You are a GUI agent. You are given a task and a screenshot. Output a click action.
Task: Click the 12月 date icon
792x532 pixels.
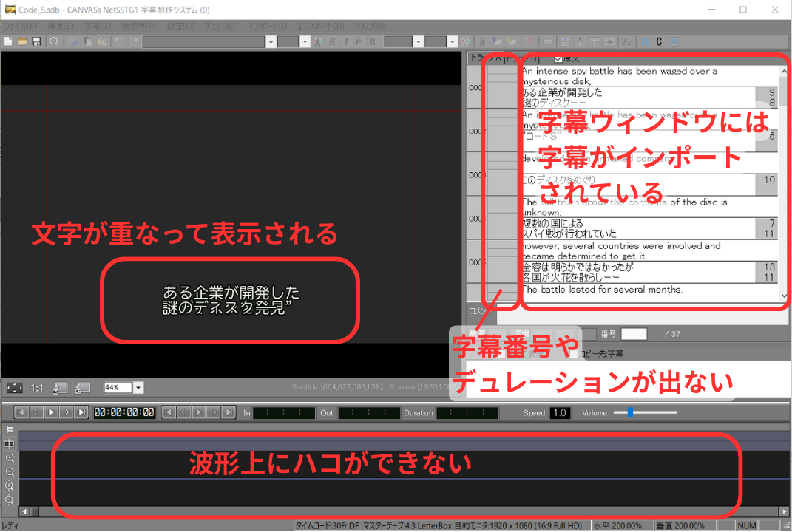click(483, 41)
